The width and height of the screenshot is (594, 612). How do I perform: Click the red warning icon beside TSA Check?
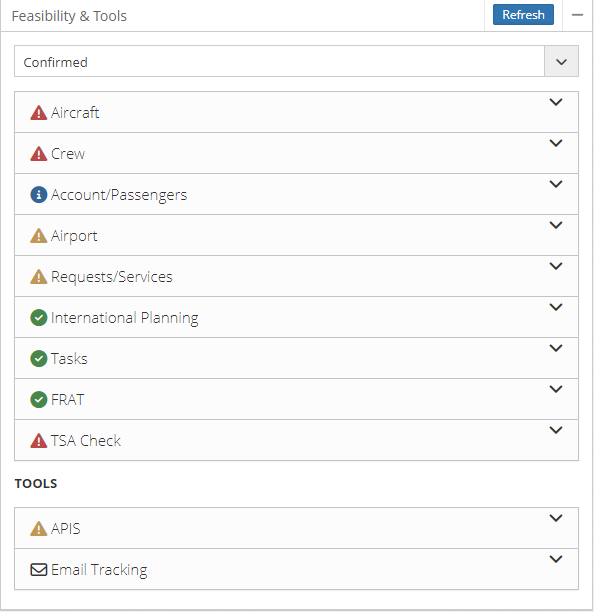pos(39,441)
